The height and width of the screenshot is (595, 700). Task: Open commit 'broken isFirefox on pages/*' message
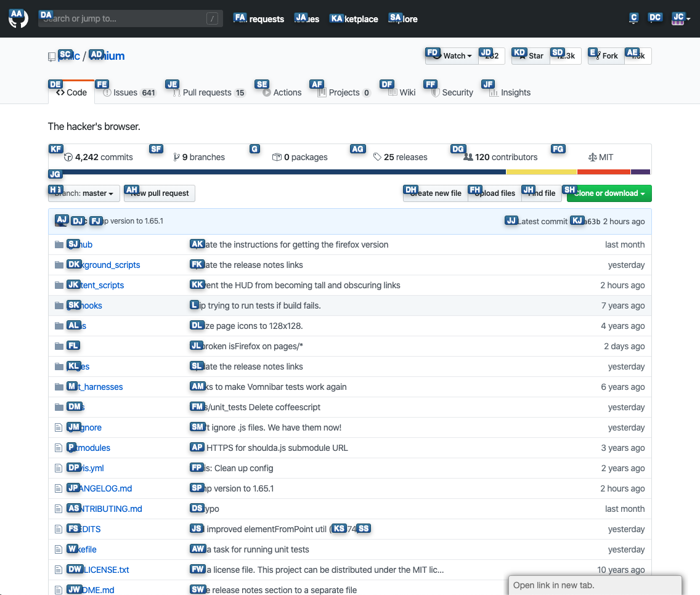pos(247,346)
